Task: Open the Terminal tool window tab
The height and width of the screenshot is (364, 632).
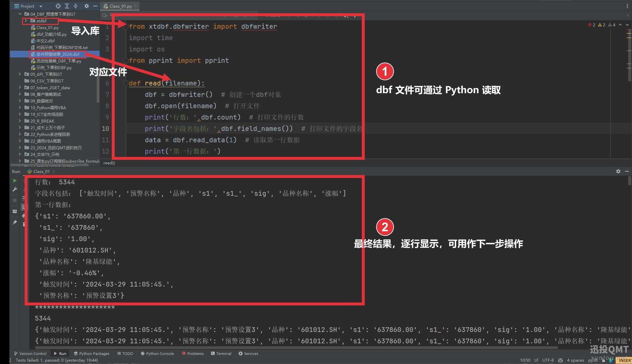Action: pos(221,353)
